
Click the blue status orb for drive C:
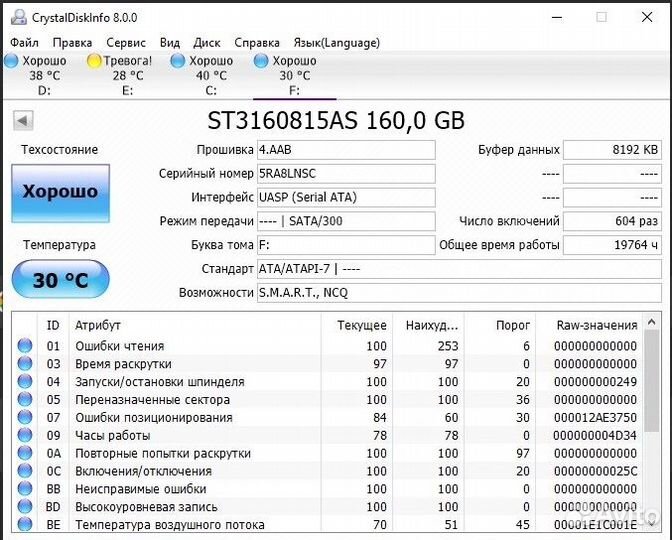(177, 61)
